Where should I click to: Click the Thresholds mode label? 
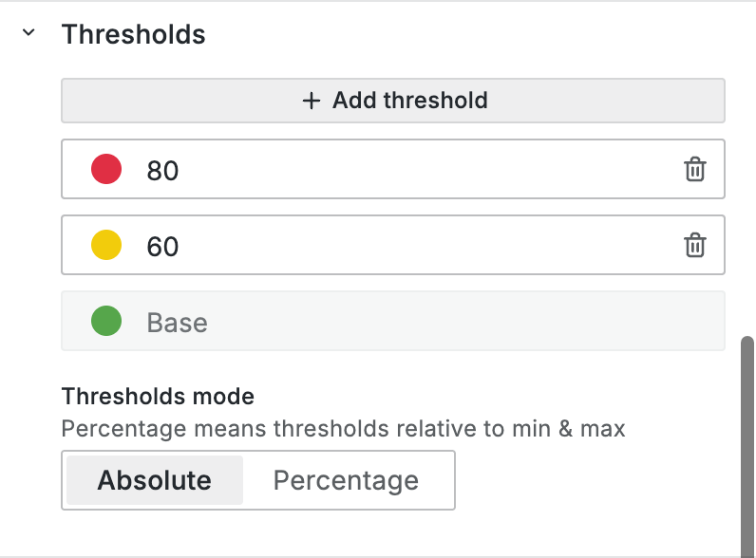tap(158, 396)
